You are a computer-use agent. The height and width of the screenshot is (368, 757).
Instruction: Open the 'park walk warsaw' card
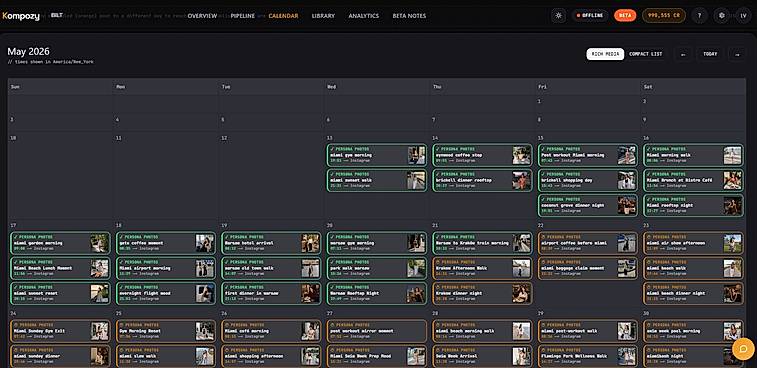pos(377,268)
